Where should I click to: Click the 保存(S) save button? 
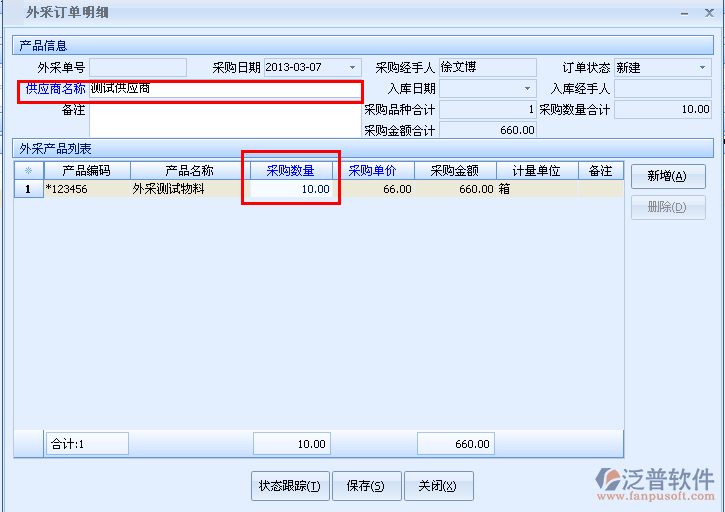[366, 486]
